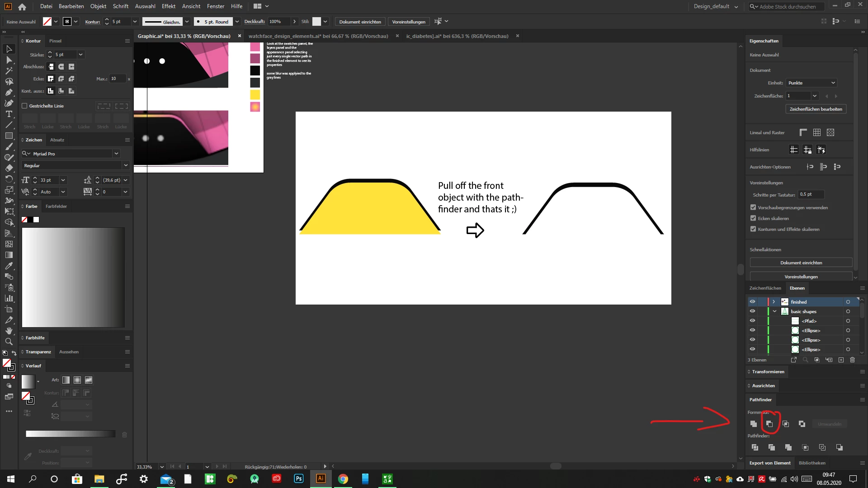The width and height of the screenshot is (868, 488).
Task: Click Minus Front pathfinder shape mode
Action: click(769, 424)
